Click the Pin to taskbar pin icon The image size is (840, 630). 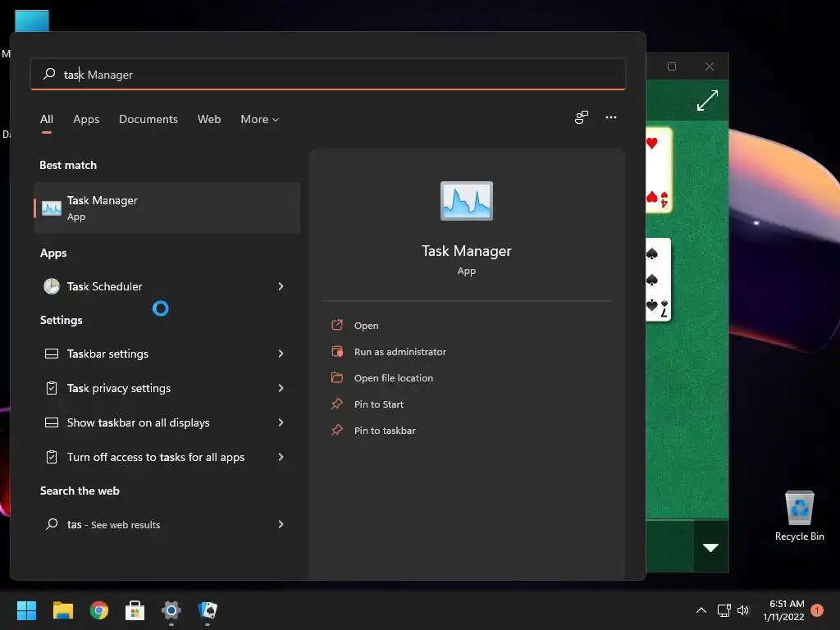click(x=337, y=430)
